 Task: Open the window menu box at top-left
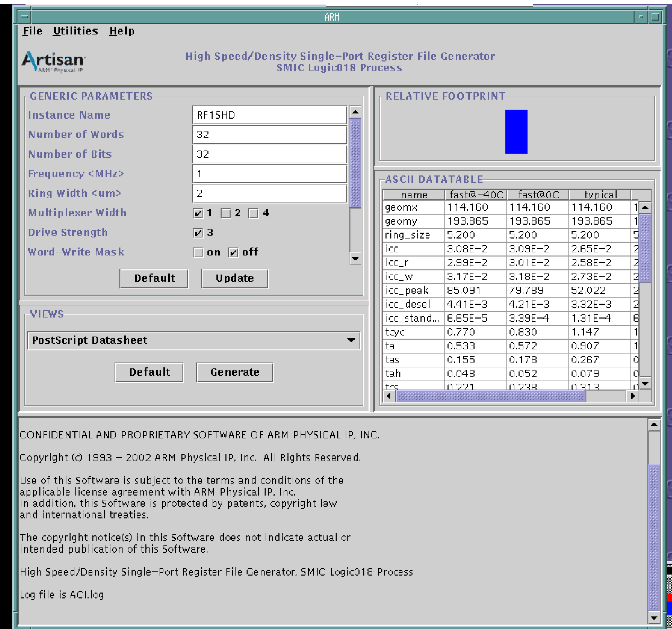pos(24,17)
